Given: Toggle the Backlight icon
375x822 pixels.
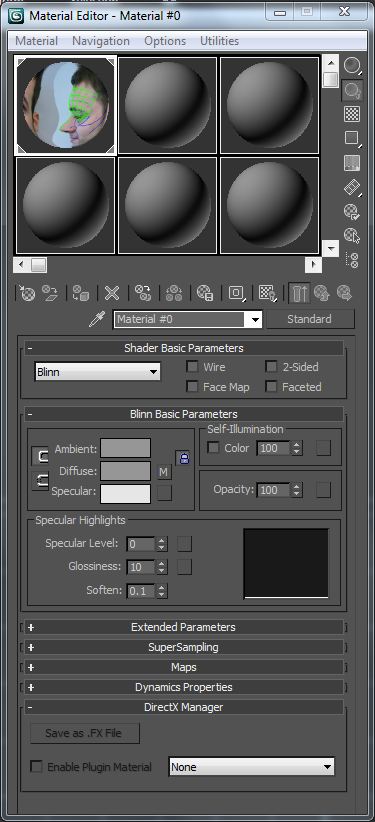Looking at the screenshot, I should pyautogui.click(x=352, y=91).
